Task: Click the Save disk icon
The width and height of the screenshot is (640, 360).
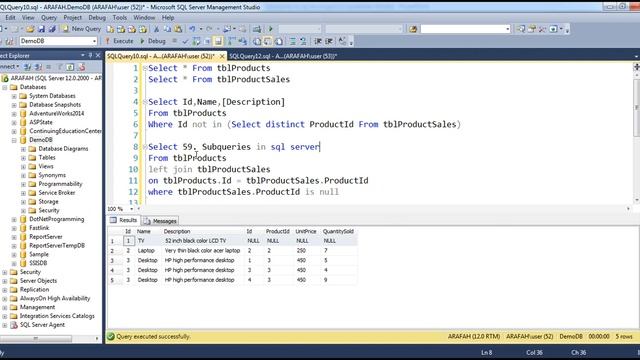Action: (41, 29)
